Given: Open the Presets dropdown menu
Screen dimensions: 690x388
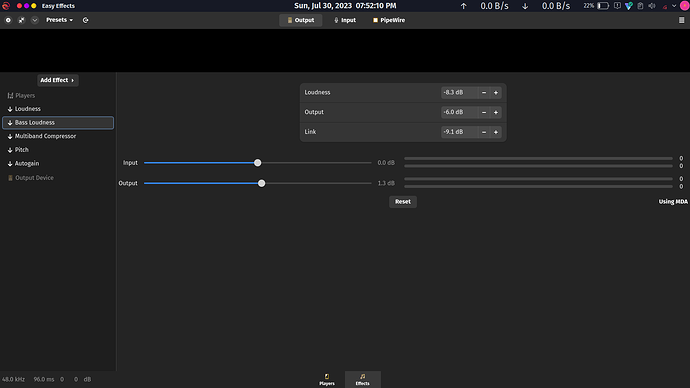Looking at the screenshot, I should pyautogui.click(x=59, y=20).
